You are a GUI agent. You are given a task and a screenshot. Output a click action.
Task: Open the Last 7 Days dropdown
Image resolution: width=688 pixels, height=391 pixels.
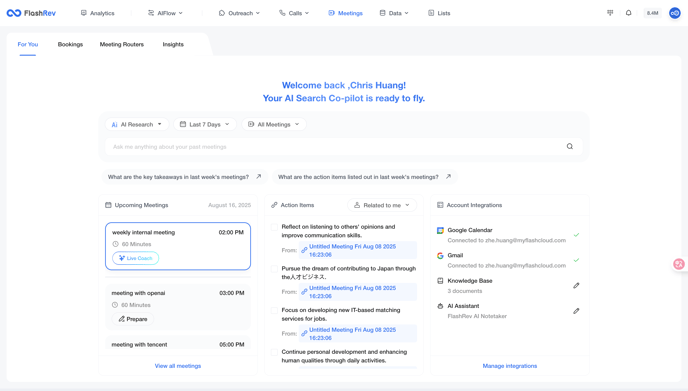(205, 125)
